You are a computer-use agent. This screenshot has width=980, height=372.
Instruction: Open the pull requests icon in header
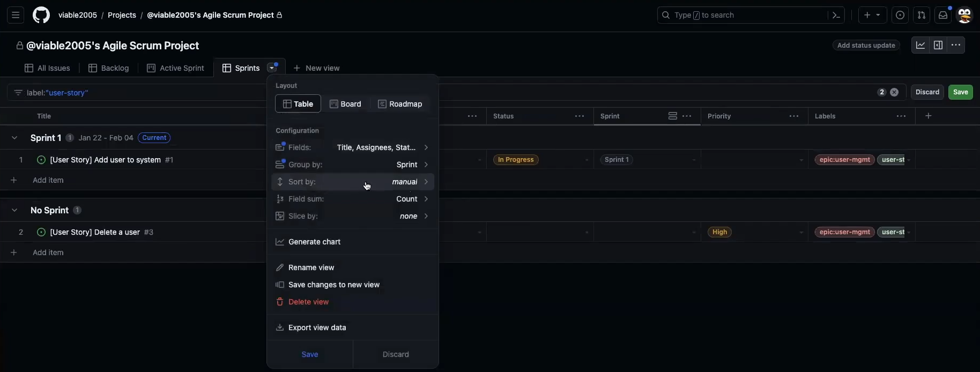(921, 15)
